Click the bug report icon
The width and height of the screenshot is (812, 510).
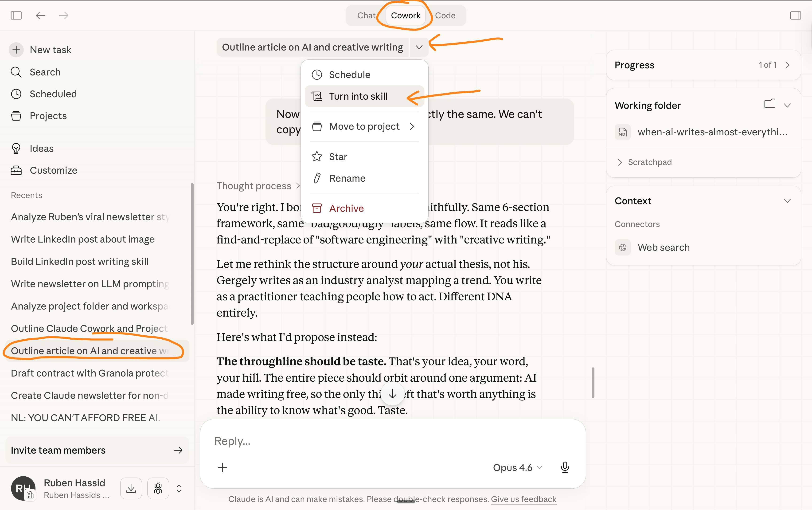pos(158,488)
